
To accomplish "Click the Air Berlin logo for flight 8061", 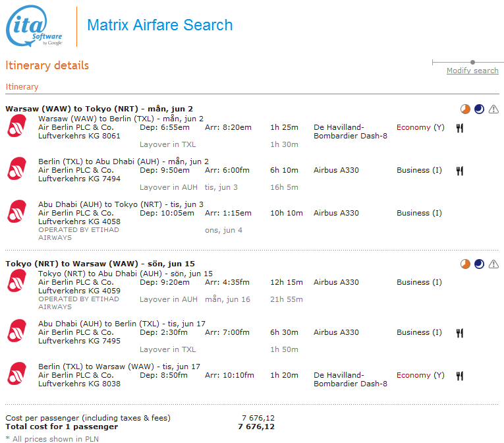I will [x=16, y=126].
